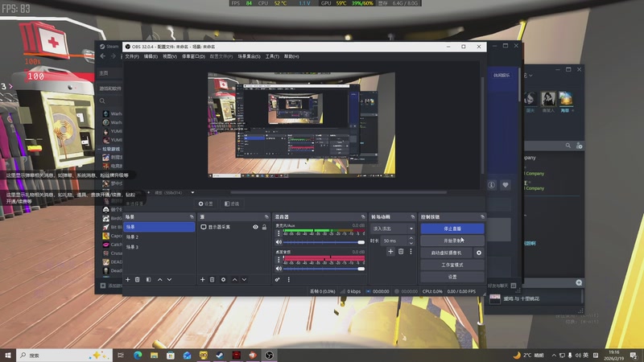Mute the 麦克风/Aux audio channel

click(279, 242)
